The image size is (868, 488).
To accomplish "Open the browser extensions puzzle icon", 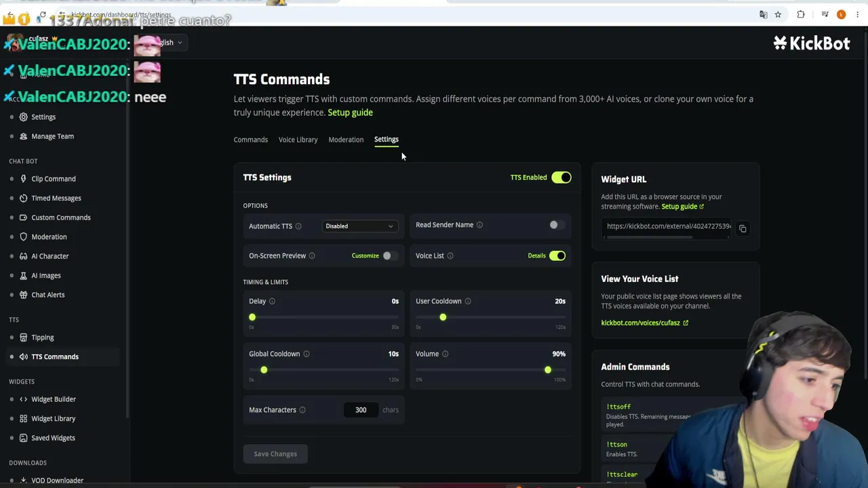I will (801, 14).
